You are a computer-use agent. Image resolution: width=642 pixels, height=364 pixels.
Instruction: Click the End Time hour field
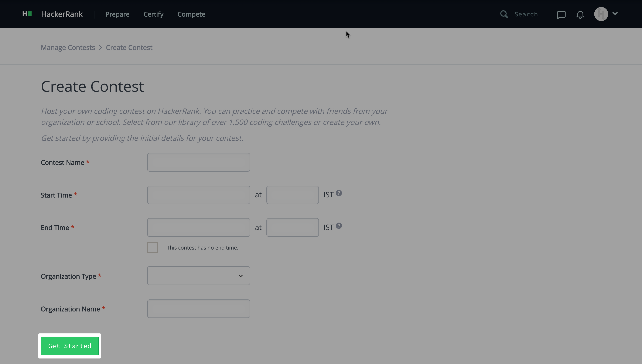pyautogui.click(x=292, y=227)
